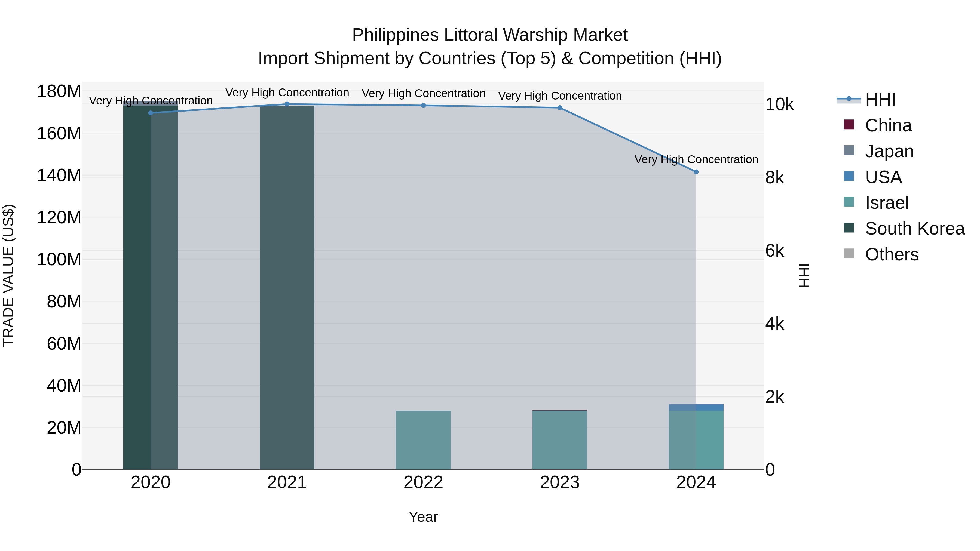Image resolution: width=980 pixels, height=551 pixels.
Task: Click the chart title Philippines Littoral Warship Market
Action: tap(490, 35)
